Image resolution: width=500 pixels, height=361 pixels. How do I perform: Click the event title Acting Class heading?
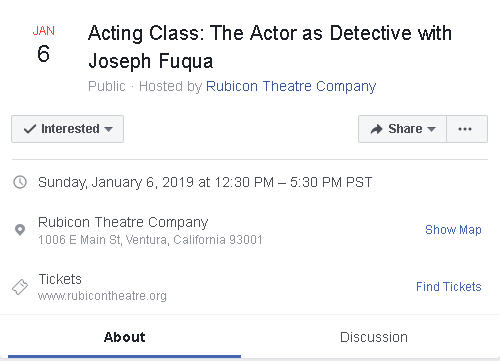270,47
